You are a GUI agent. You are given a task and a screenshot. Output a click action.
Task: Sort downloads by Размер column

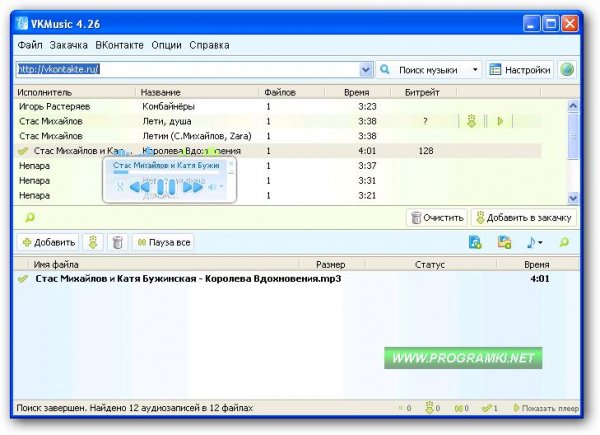point(332,264)
